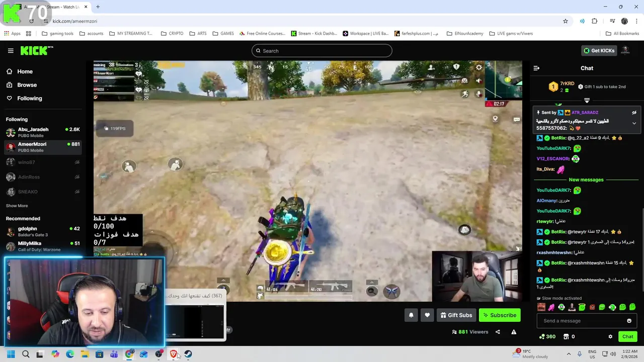Click the Subscribe button

click(x=500, y=315)
